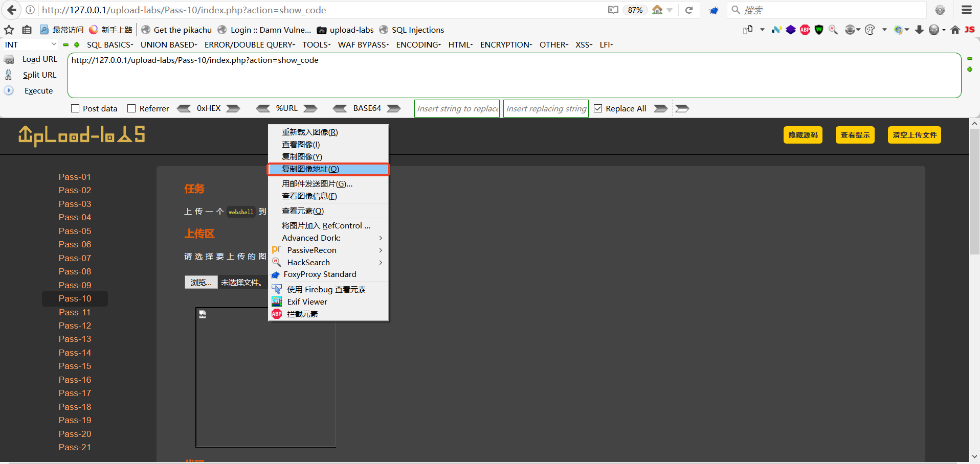
Task: Expand the SQL BASICS menu
Action: click(x=110, y=44)
